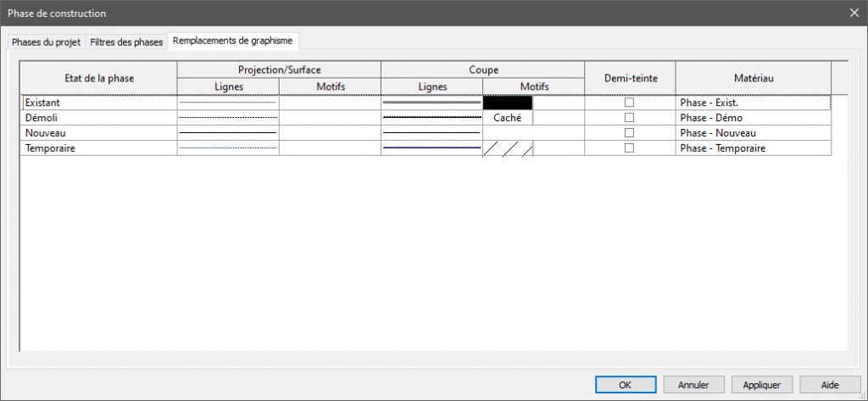Click Appliquer to apply changes
Viewport: 868px width, 401px height.
pyautogui.click(x=761, y=384)
